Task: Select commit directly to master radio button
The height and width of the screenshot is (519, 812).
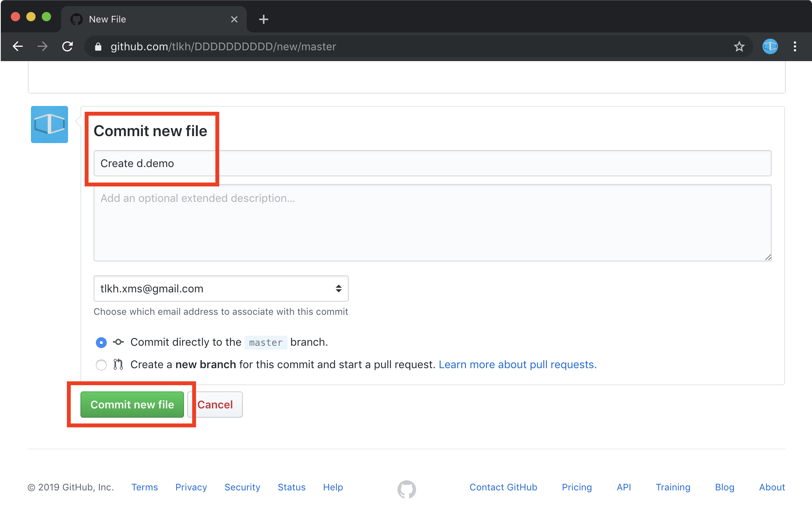Action: (101, 343)
